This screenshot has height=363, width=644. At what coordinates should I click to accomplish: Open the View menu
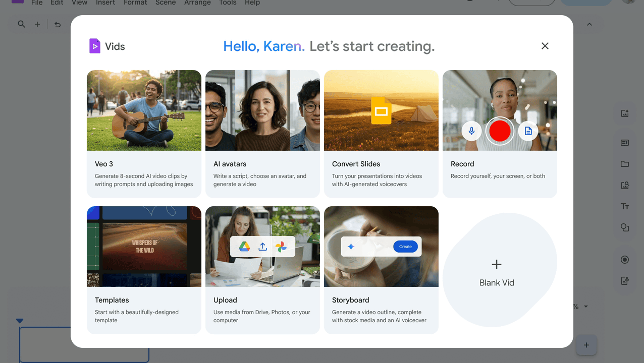[79, 3]
